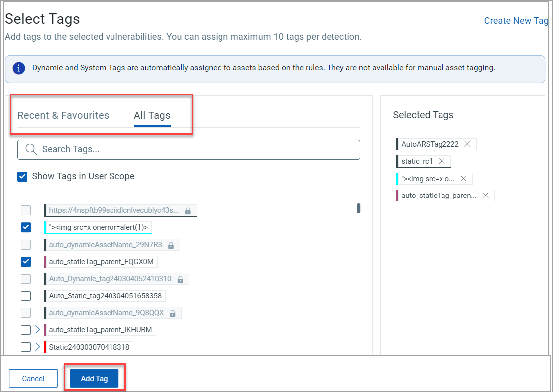The image size is (553, 392).
Task: Click the lock icon on auto_dynamicAssetName_29N7R3
Action: click(x=171, y=244)
